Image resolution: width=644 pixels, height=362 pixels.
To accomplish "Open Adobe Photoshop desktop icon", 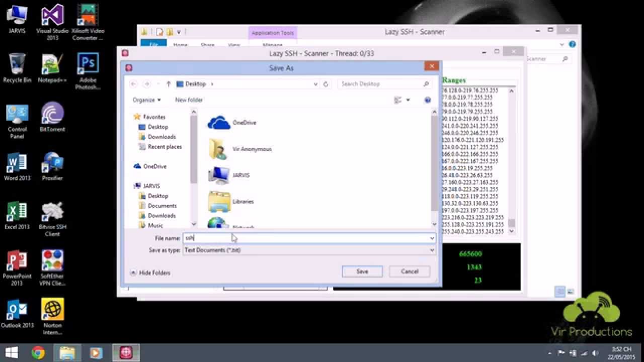I will (x=88, y=71).
